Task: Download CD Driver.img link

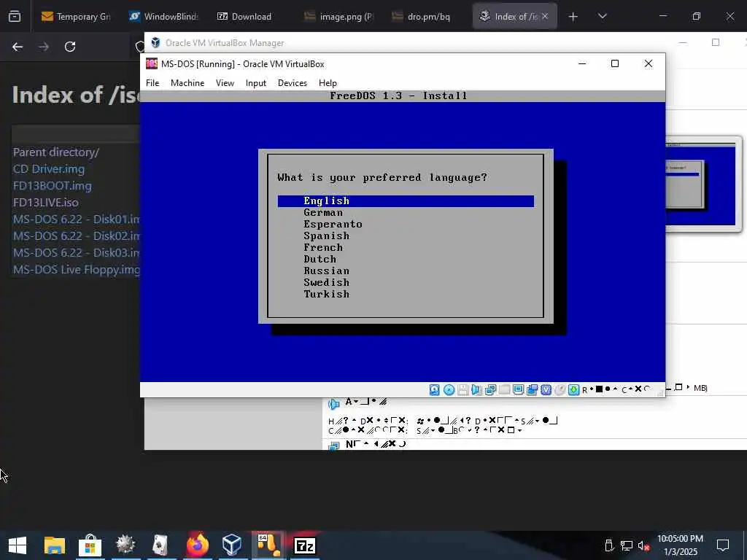Action: pos(49,169)
